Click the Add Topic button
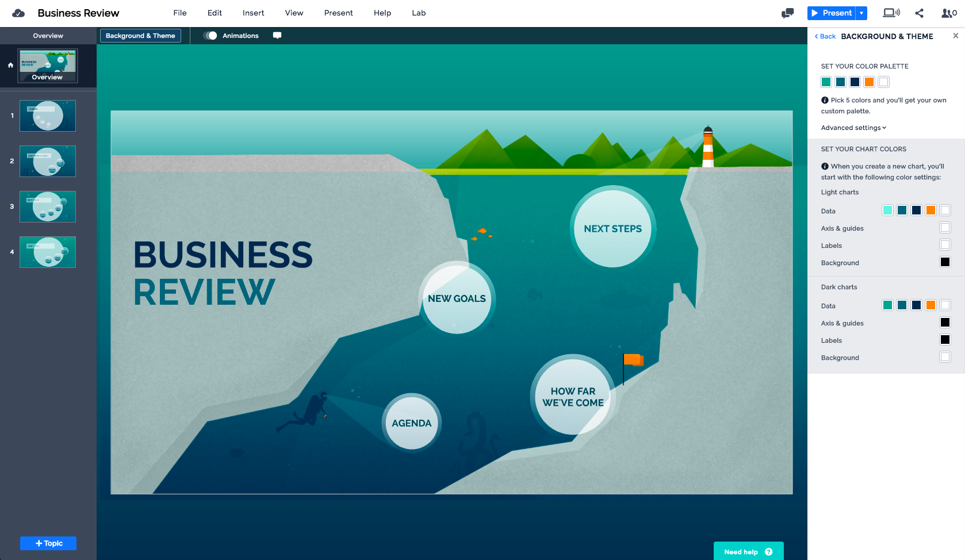 (48, 543)
